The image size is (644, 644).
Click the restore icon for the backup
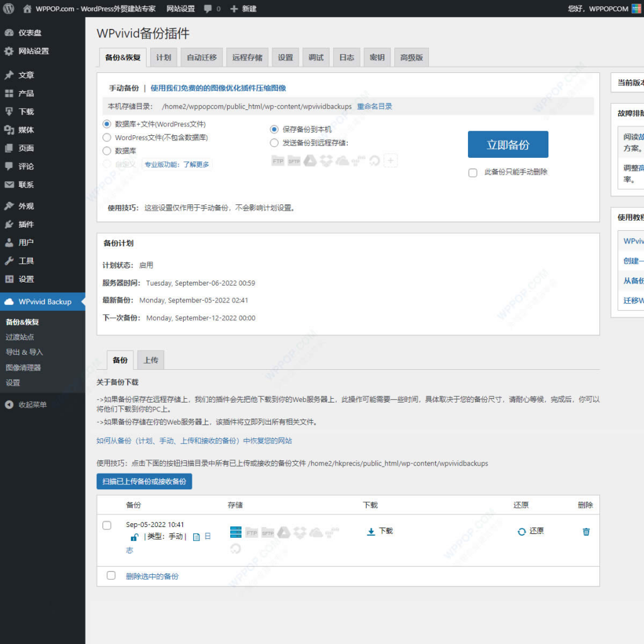pyautogui.click(x=521, y=531)
